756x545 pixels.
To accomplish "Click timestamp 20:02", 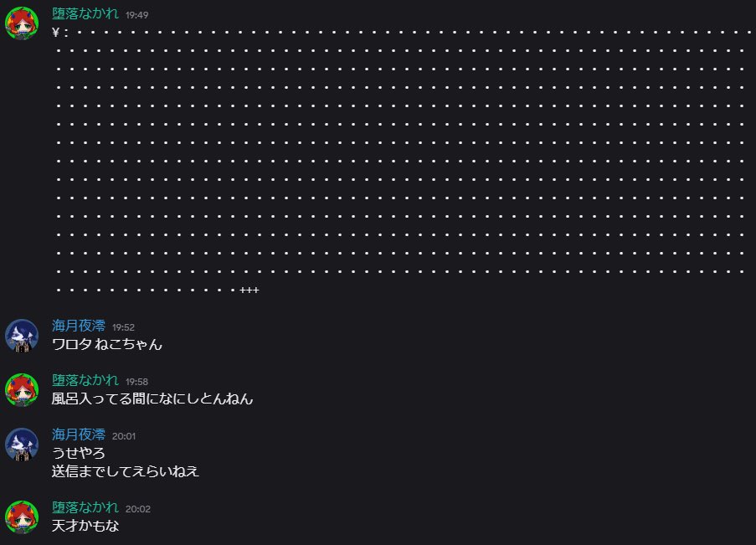I will (x=138, y=509).
